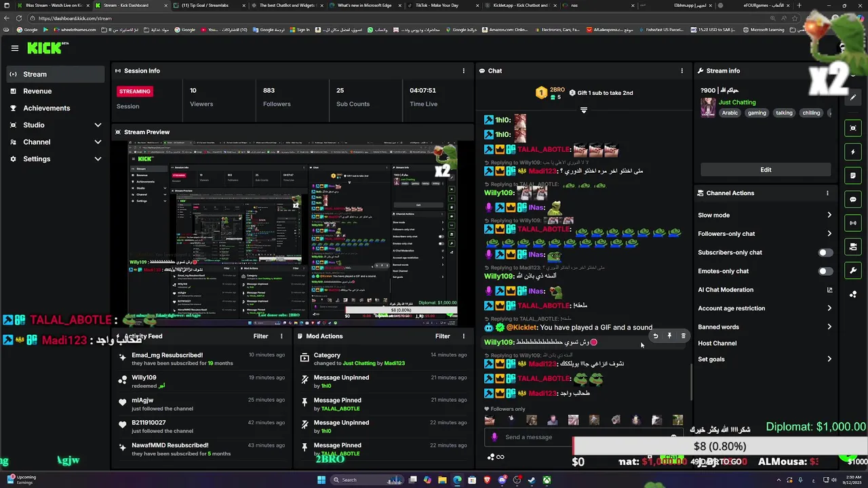The width and height of the screenshot is (868, 488).
Task: Open Activity Feed Filter
Action: click(260, 336)
